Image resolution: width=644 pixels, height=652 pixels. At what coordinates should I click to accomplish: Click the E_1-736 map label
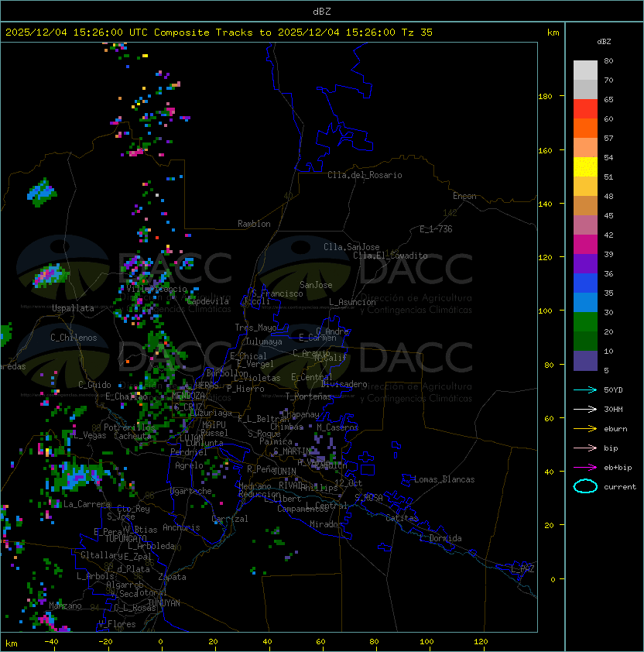(x=436, y=229)
